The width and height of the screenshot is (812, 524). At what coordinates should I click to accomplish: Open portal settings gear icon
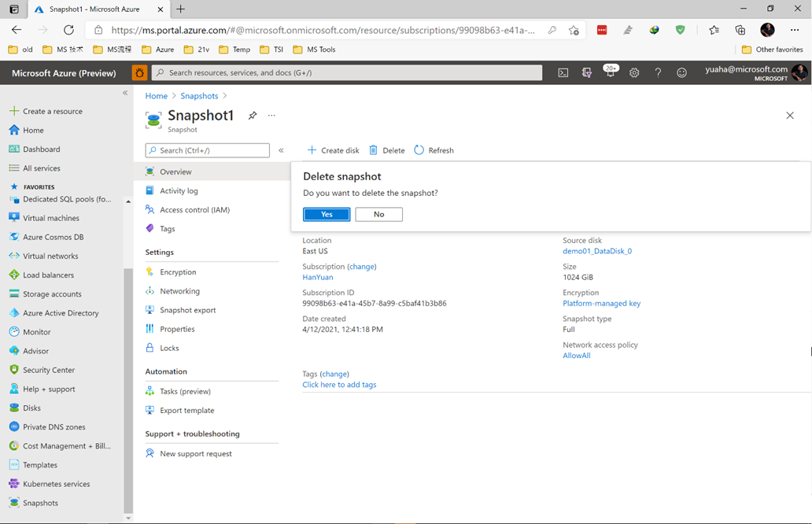634,73
